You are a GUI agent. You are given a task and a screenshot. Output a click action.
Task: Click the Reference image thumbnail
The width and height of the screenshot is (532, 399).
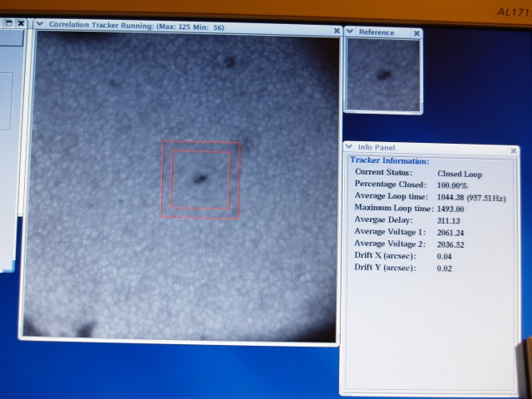(383, 74)
